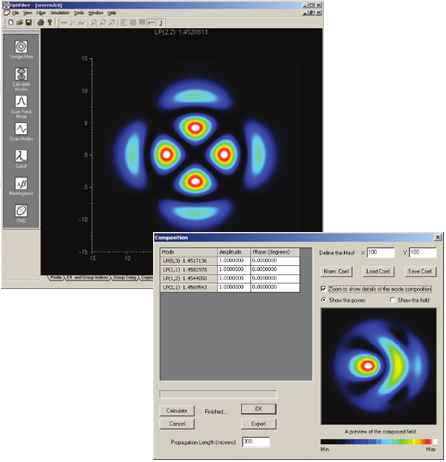Open the Fiber menu
The image size is (446, 462).
(41, 13)
